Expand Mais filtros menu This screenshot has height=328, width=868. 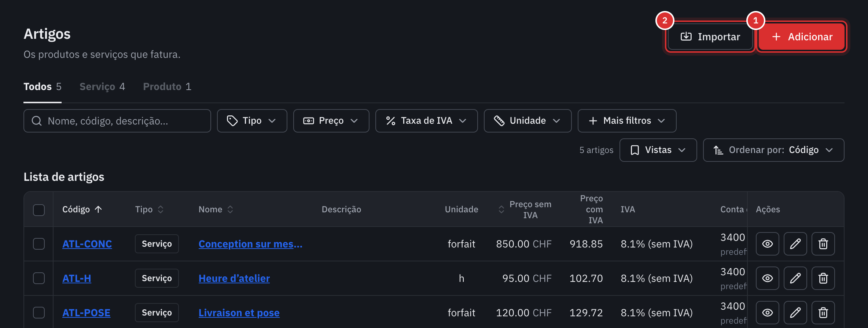click(x=627, y=121)
